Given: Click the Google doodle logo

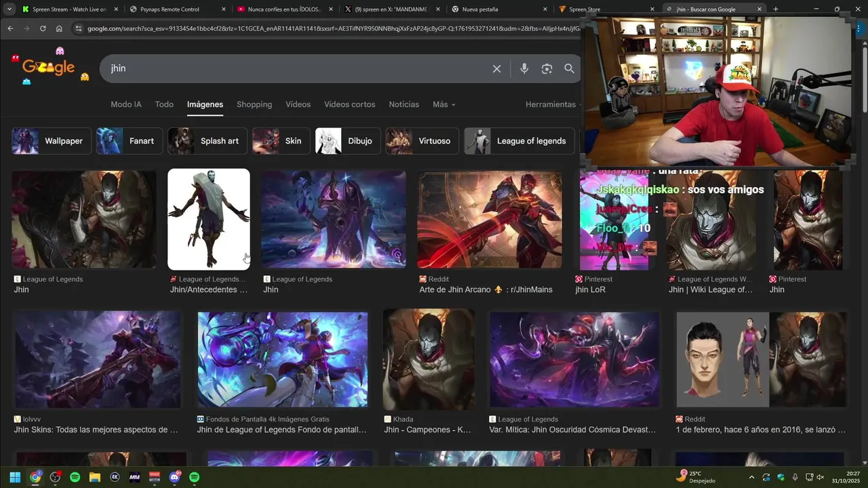Looking at the screenshot, I should pyautogui.click(x=49, y=67).
